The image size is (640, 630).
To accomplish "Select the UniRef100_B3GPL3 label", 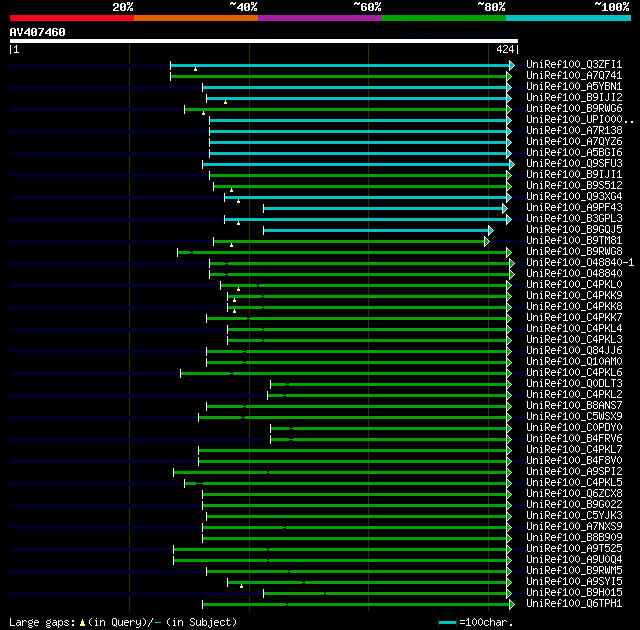I will (574, 219).
